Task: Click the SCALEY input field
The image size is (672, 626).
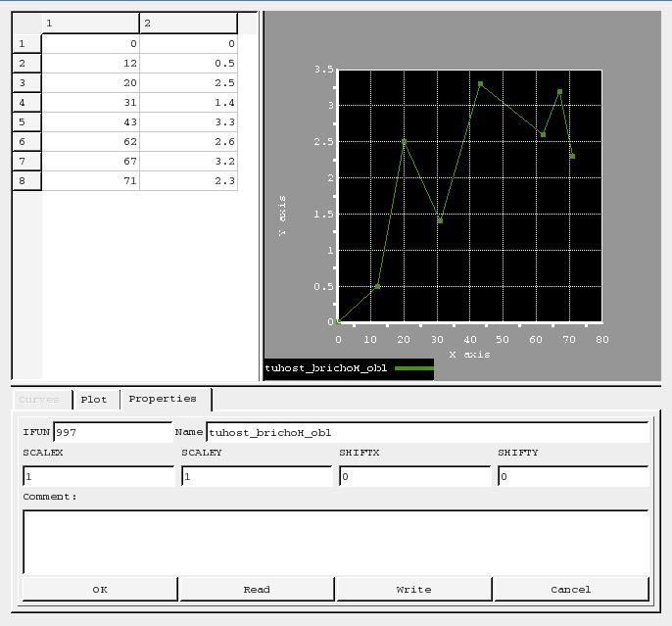Action: (x=257, y=476)
